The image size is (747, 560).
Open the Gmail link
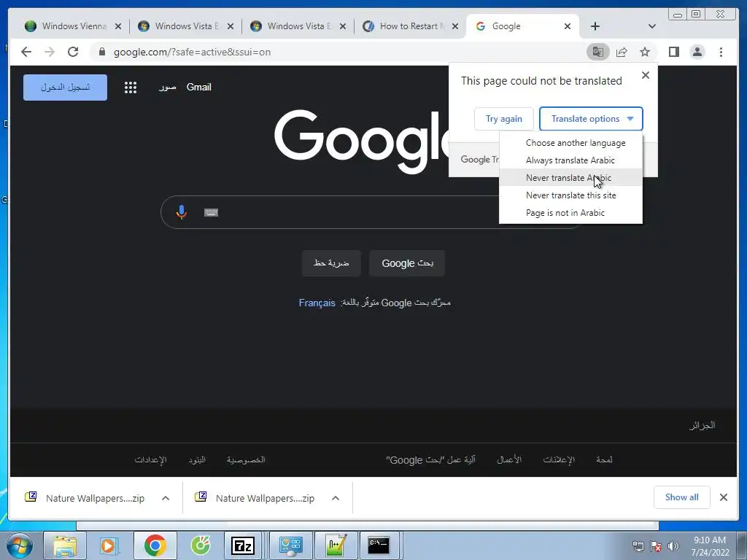[x=198, y=87]
